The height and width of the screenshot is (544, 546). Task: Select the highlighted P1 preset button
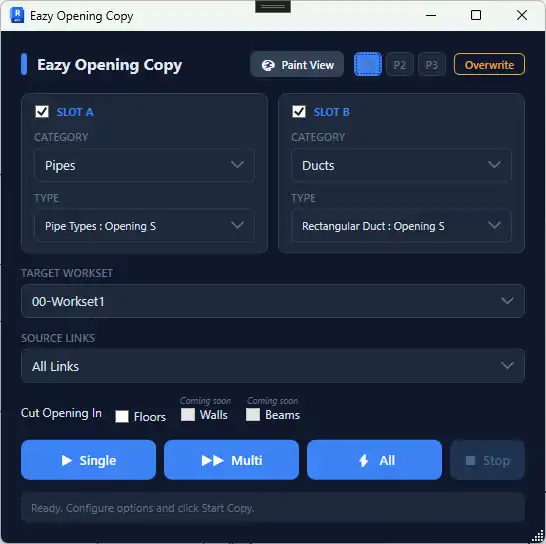[x=368, y=64]
